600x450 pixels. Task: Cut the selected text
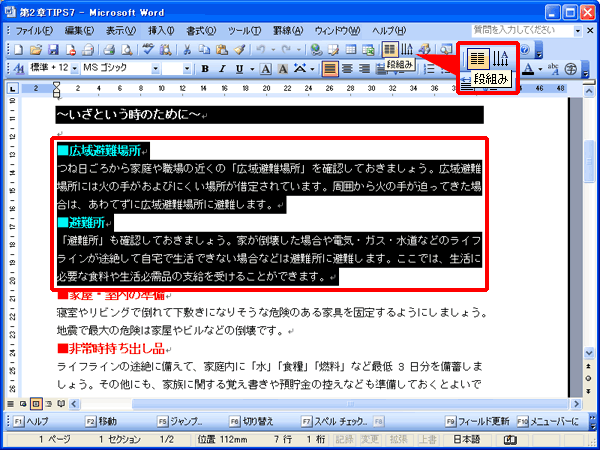(187, 50)
